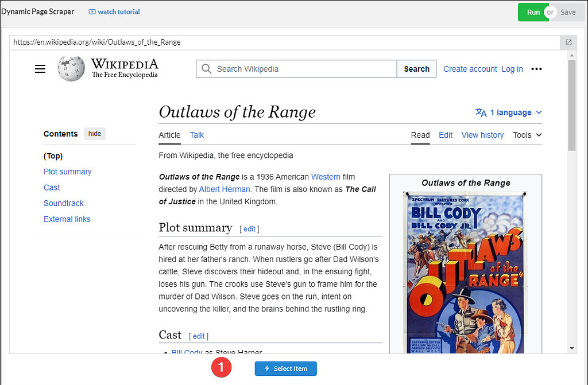Open the View history tab
The image size is (588, 385).
pos(482,135)
